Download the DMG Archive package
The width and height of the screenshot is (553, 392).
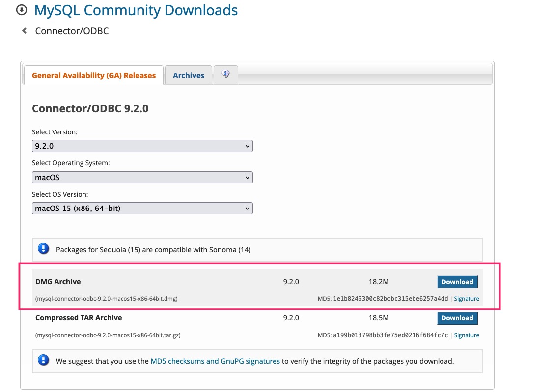tap(457, 282)
